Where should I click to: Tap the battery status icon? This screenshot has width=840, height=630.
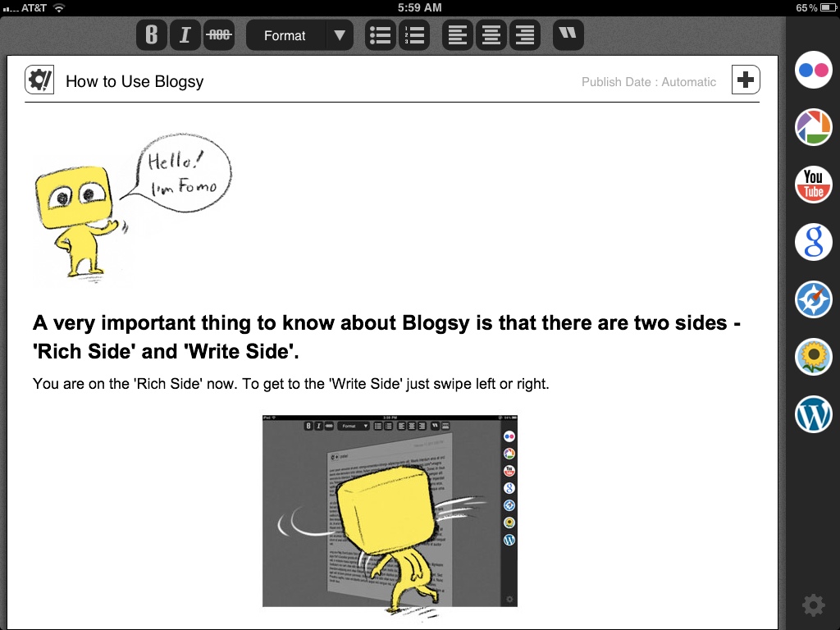pos(828,7)
